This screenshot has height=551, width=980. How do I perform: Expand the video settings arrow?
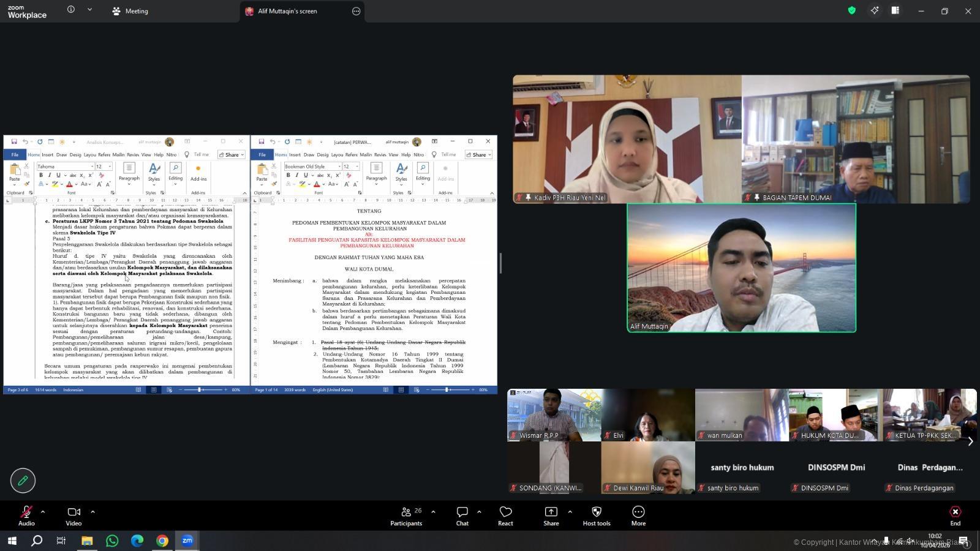[x=92, y=511]
